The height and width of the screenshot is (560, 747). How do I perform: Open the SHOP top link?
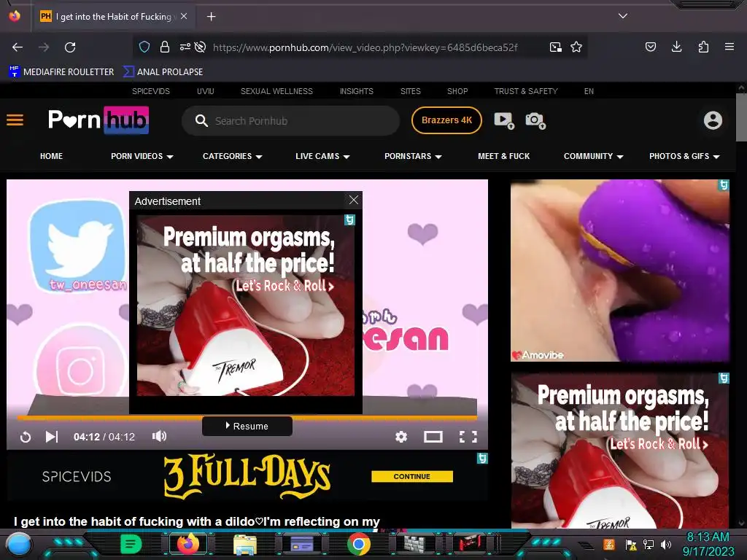click(x=457, y=91)
